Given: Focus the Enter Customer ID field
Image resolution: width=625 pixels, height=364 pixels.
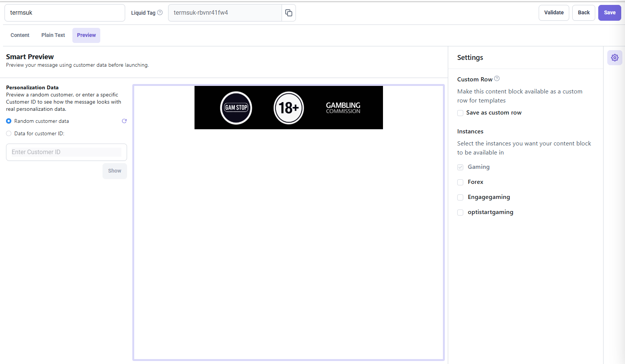Looking at the screenshot, I should (x=66, y=152).
